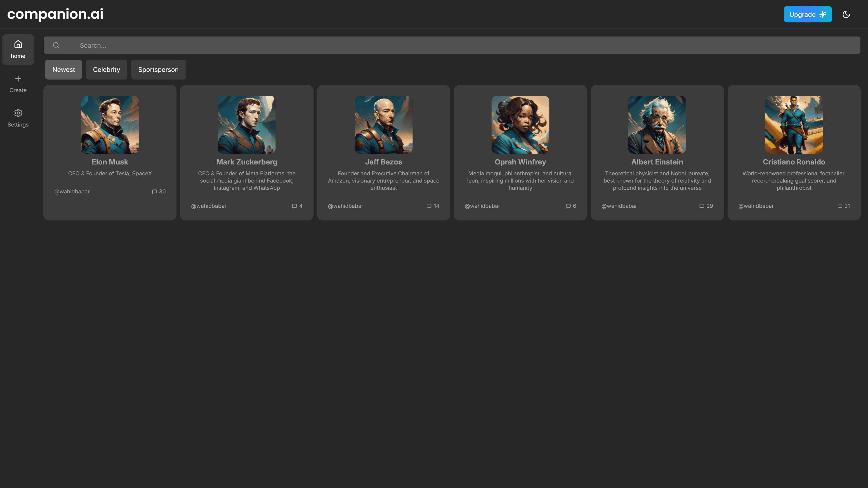Click Cristiano Ronaldo's message count icon

840,206
